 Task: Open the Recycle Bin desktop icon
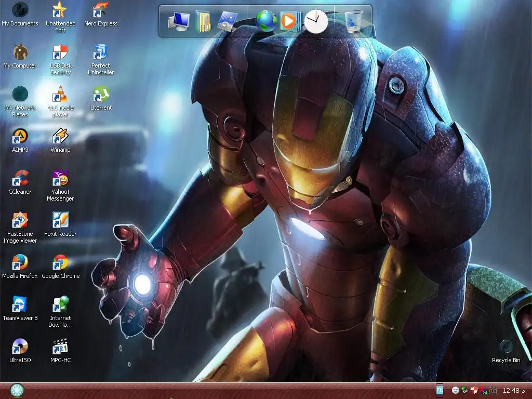click(x=506, y=351)
